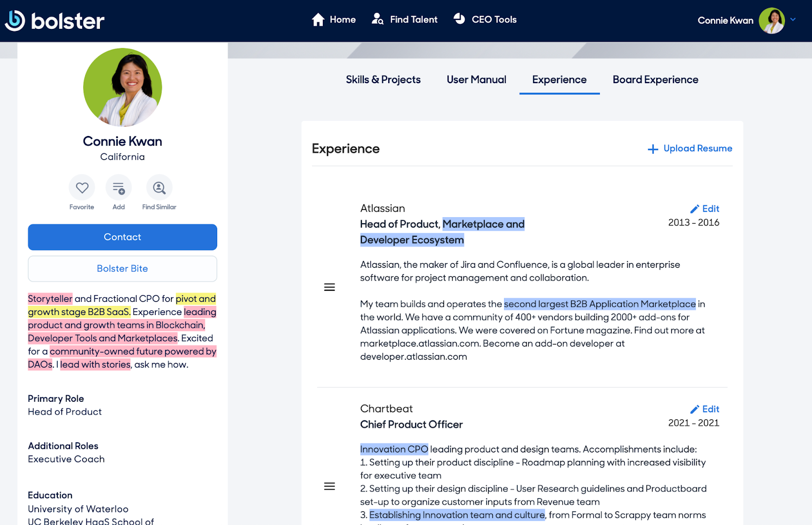Click the Chief Product Officer title

412,425
